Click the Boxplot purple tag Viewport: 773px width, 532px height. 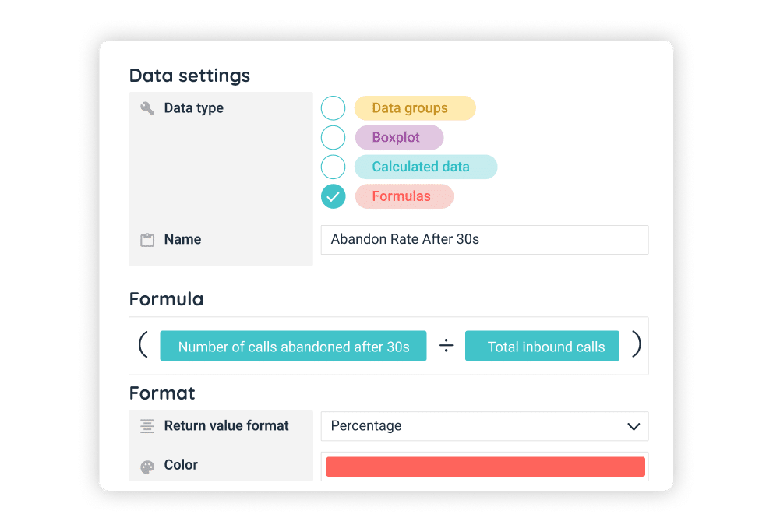[x=399, y=138]
